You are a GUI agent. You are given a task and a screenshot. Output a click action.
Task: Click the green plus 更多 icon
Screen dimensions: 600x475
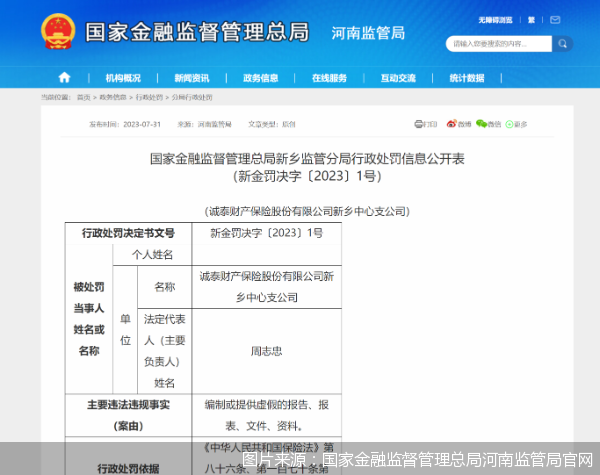pyautogui.click(x=509, y=124)
